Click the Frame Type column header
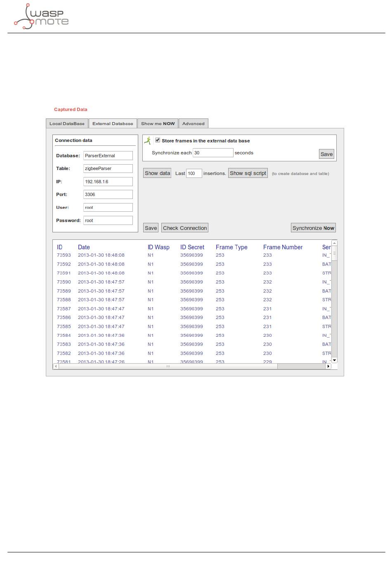Viewport: 392px width, 565px height. (x=231, y=247)
